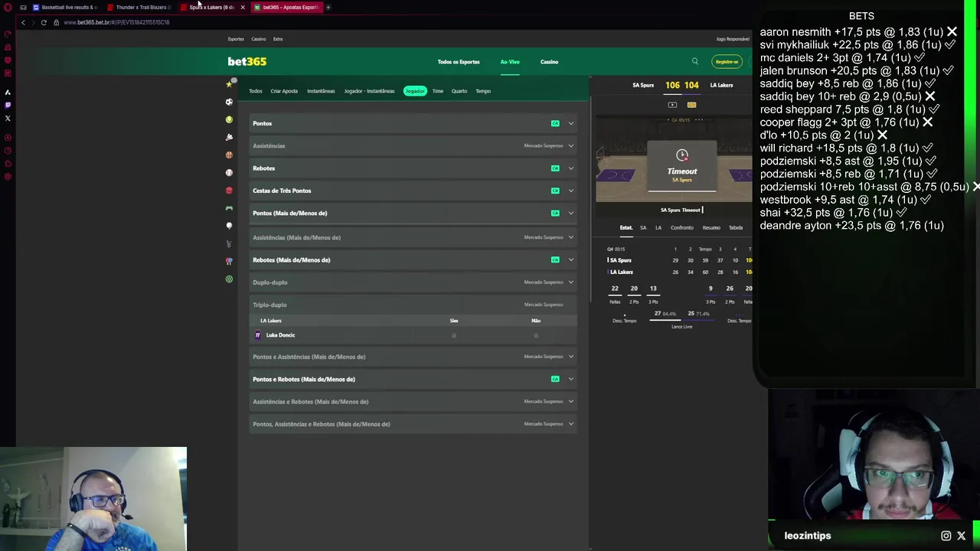Expand the Rebotes market chevron
The height and width of the screenshot is (551, 980).
[570, 168]
